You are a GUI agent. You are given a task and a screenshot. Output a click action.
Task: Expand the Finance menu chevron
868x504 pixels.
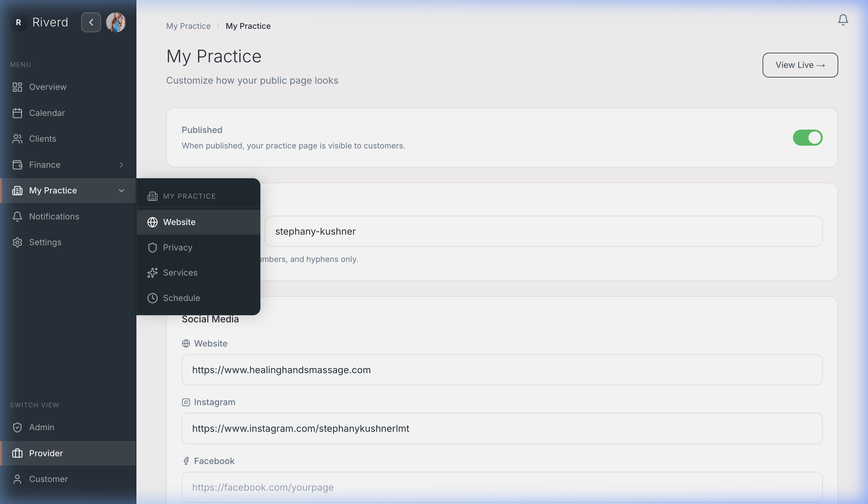(121, 165)
